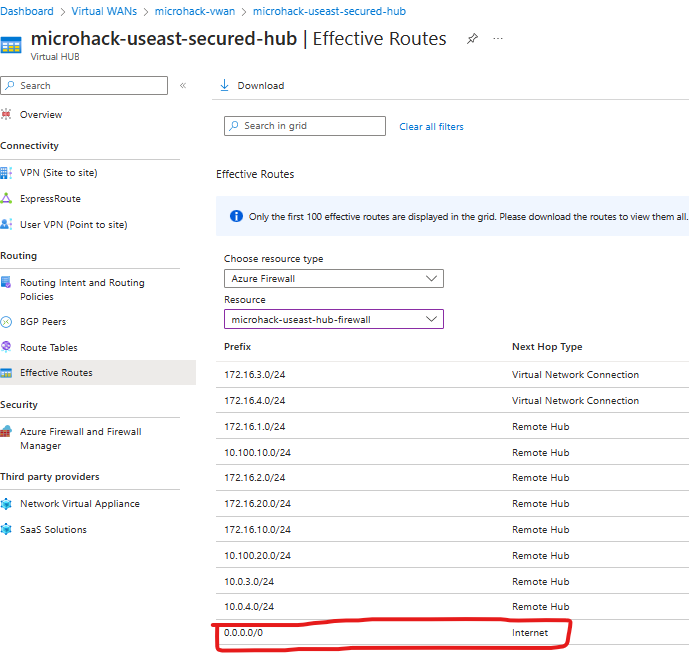This screenshot has height=670, width=689.
Task: Sort by Prefix column header
Action: pyautogui.click(x=237, y=347)
